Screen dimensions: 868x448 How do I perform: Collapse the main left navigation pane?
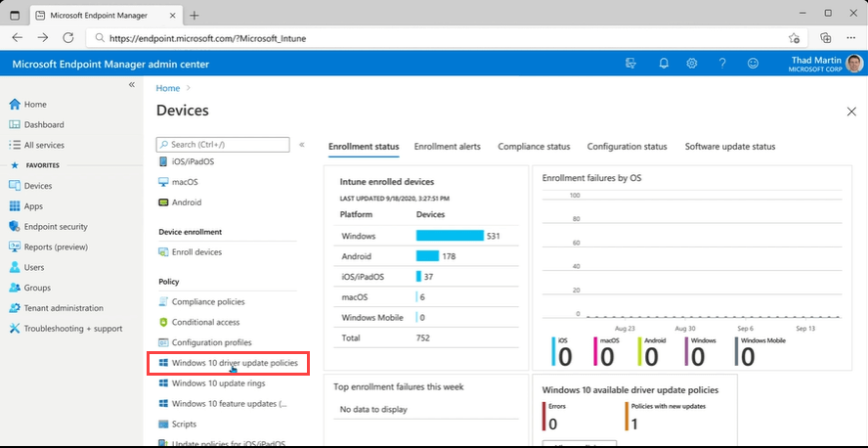point(132,85)
